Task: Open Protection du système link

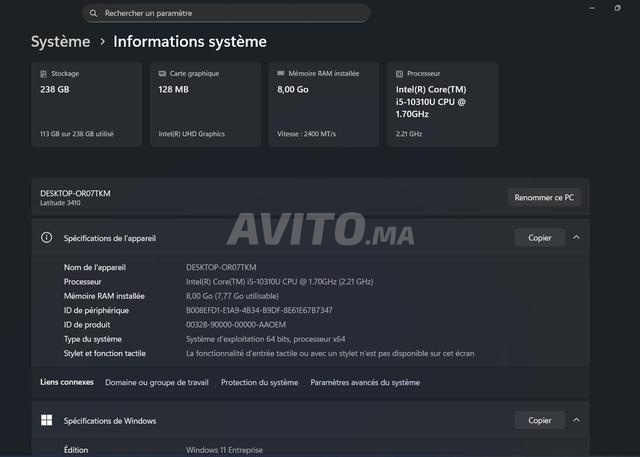Action: click(259, 382)
